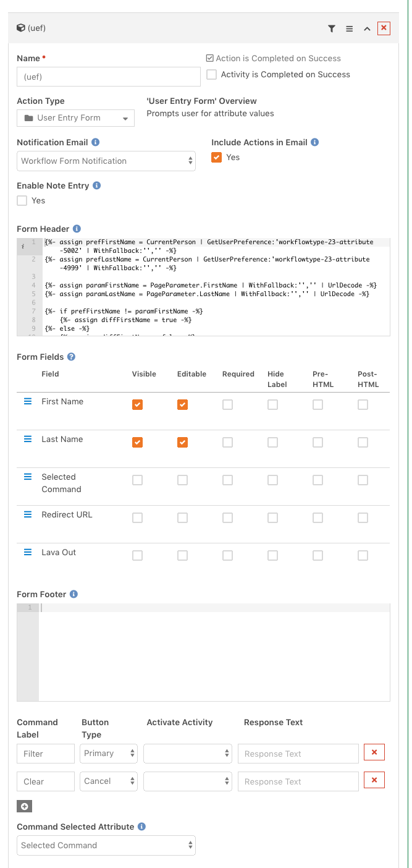Open Activate Activity dropdown for Filter row
The height and width of the screenshot is (868, 412).
tap(188, 754)
